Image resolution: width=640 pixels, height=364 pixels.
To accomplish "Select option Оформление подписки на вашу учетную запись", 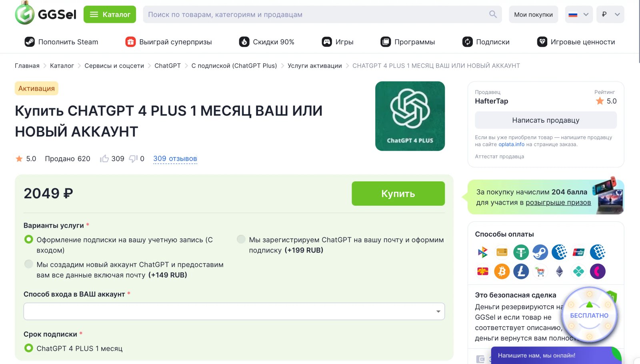I will pos(28,240).
